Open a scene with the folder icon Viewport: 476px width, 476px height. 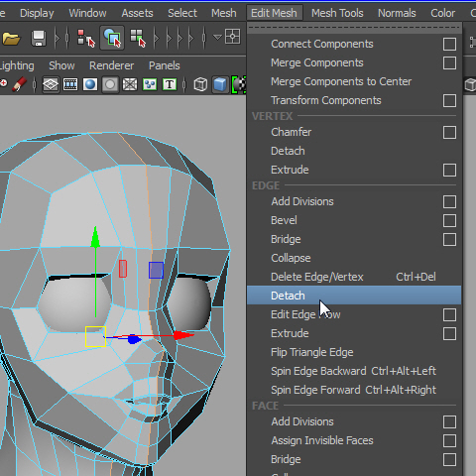click(x=11, y=39)
